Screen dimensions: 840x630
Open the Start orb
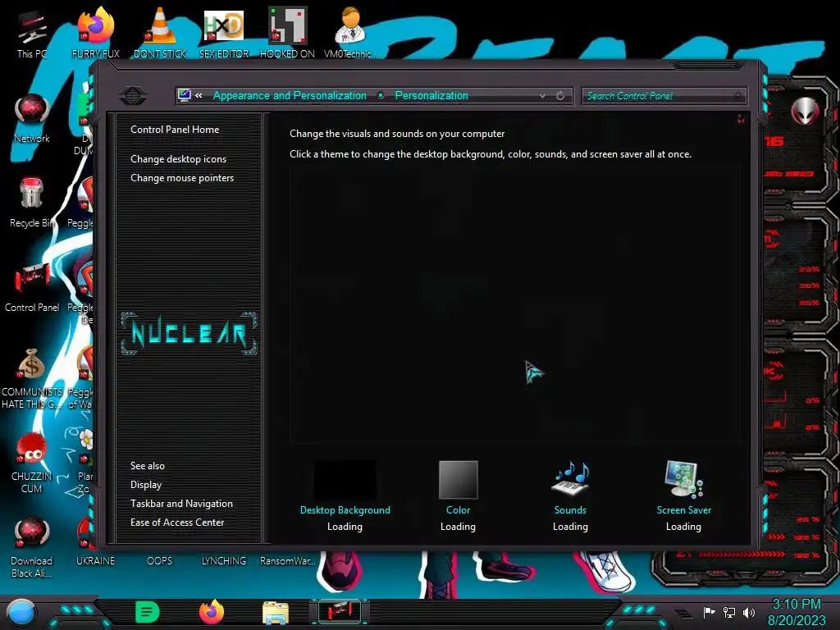coord(21,613)
